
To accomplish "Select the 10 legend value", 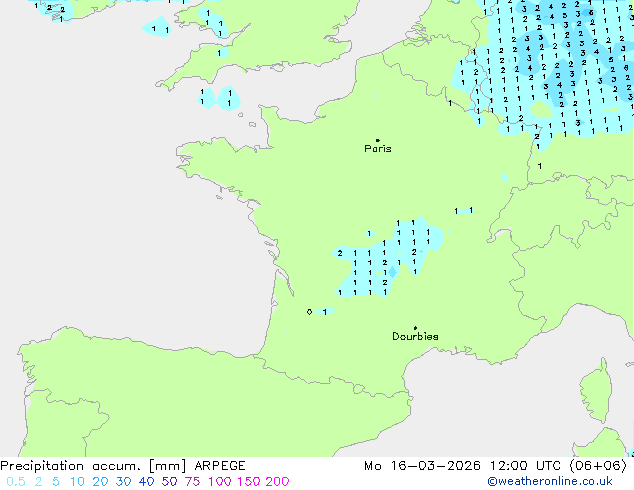I will tap(77, 482).
